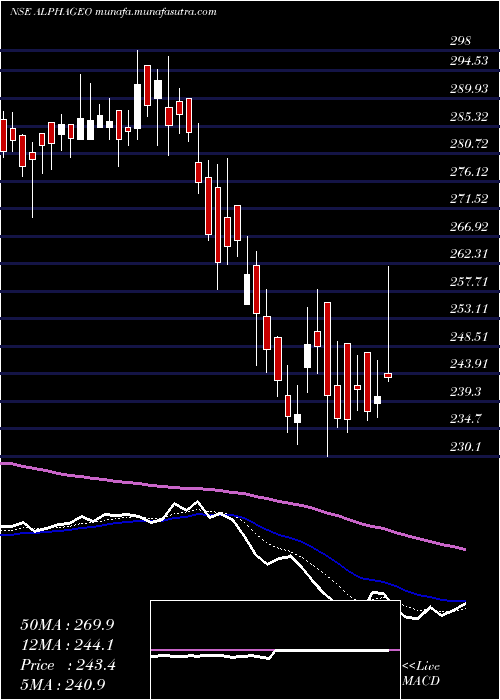Click the 262.31 price axis label
The height and width of the screenshot is (700, 500).
point(469,254)
